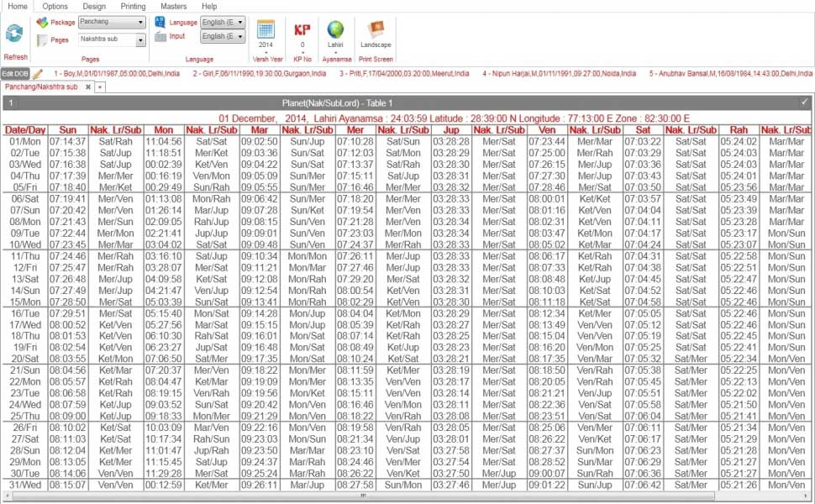Click the Input keyboard icon
This screenshot has width=815, height=504.
click(160, 36)
